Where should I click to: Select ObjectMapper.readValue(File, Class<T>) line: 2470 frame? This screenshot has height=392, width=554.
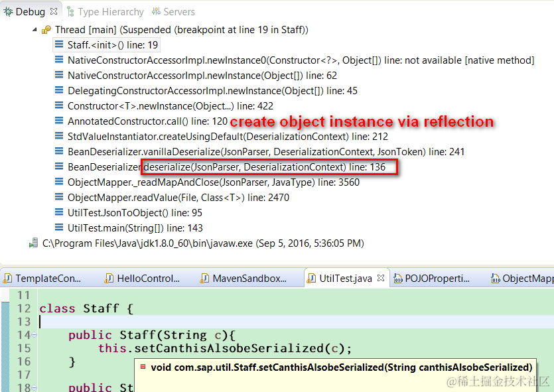[x=178, y=197]
